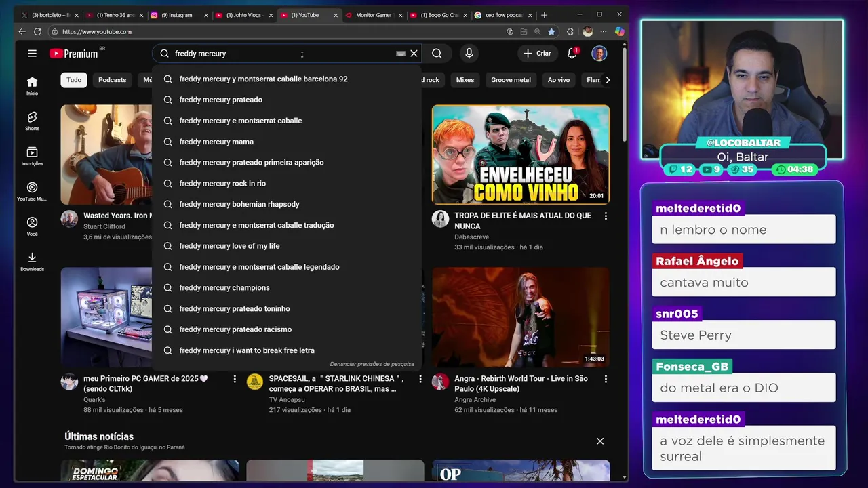
Task: Dismiss the Últimas notícias section
Action: click(x=600, y=441)
